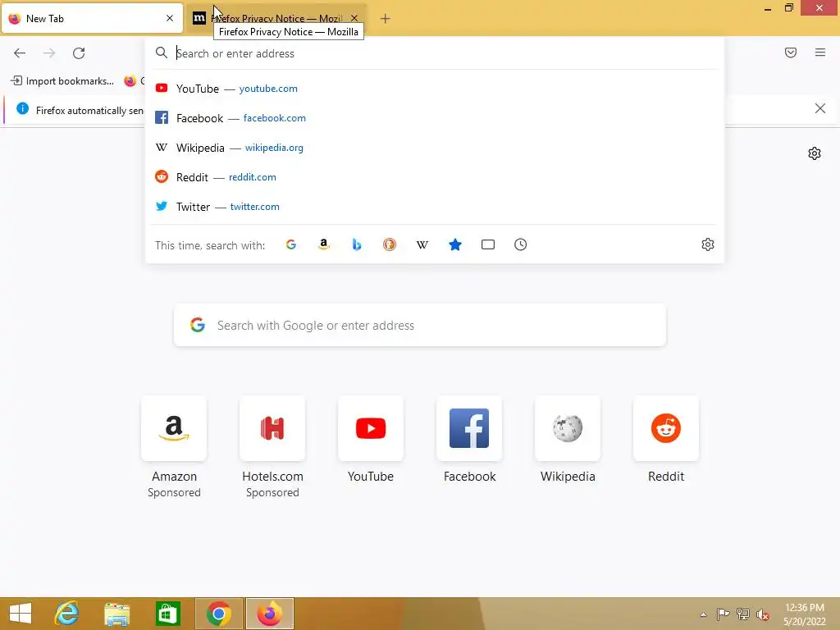Select YouTube suggestion in address dropdown
Screen dimensions: 840x630
tap(435, 89)
